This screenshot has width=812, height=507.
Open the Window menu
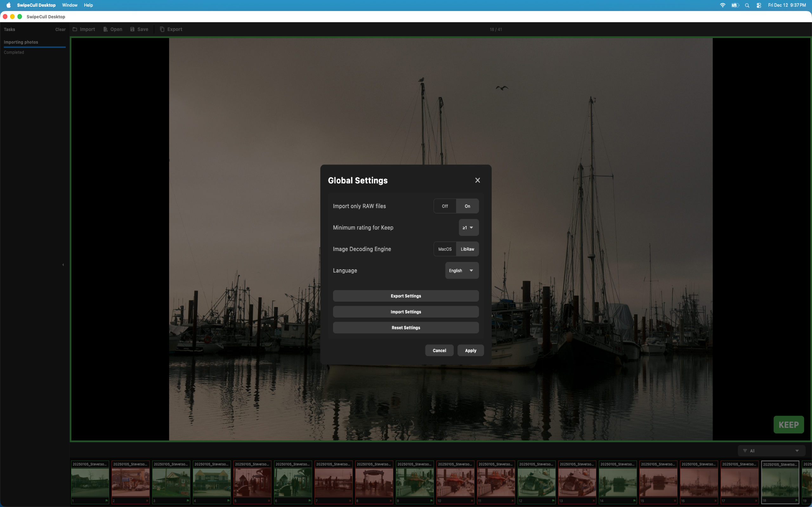pos(69,5)
